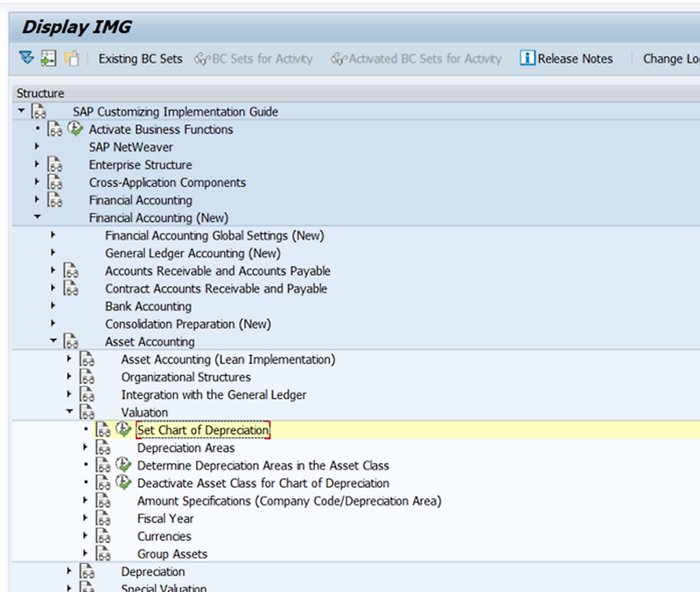This screenshot has width=700, height=592.
Task: Select the Depreciation Areas tree entry
Action: coord(185,448)
